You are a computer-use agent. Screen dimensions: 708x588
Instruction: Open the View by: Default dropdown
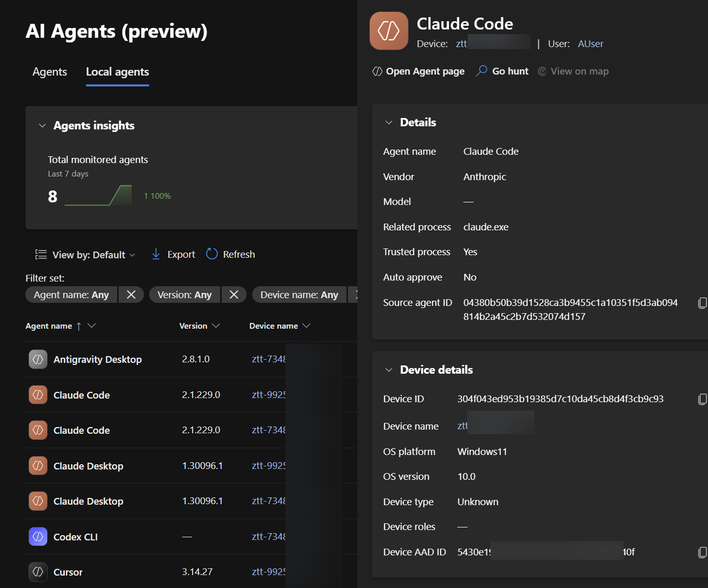[x=85, y=255]
